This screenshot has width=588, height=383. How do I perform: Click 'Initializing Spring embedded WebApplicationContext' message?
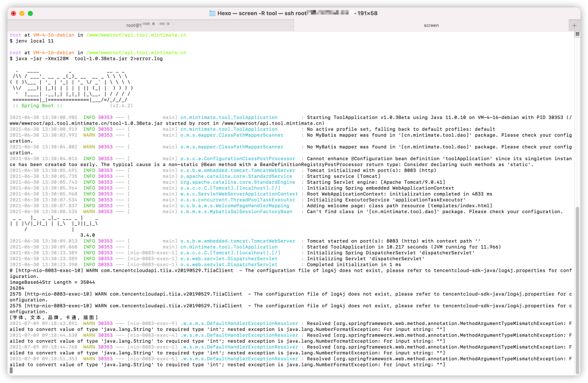pos(380,188)
